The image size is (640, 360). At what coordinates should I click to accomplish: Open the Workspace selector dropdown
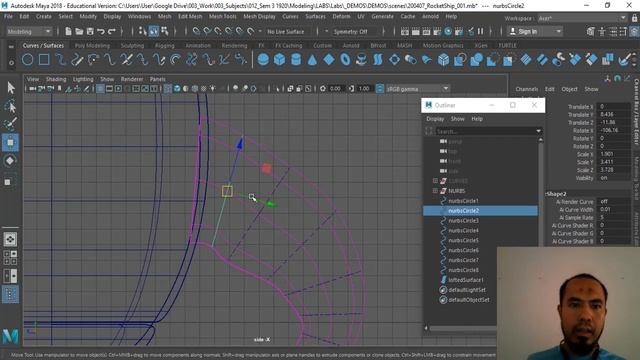tap(582, 18)
